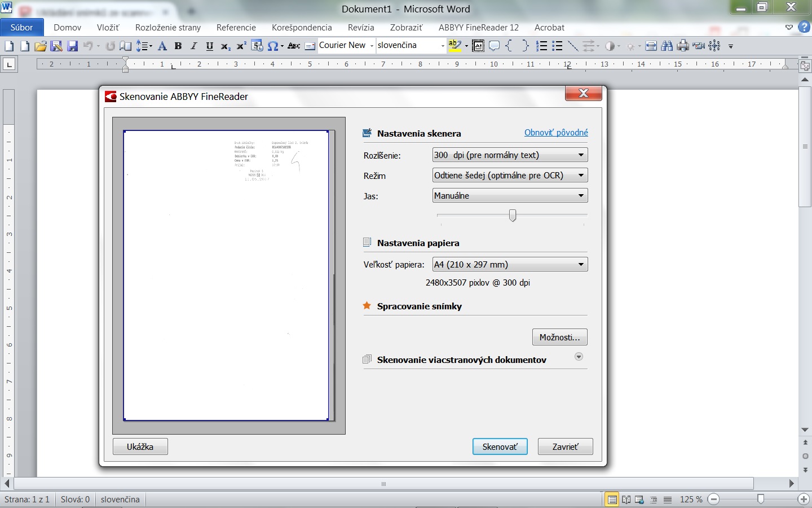The width and height of the screenshot is (812, 508).
Task: Apply Underline from the Word toolbar
Action: pos(210,46)
